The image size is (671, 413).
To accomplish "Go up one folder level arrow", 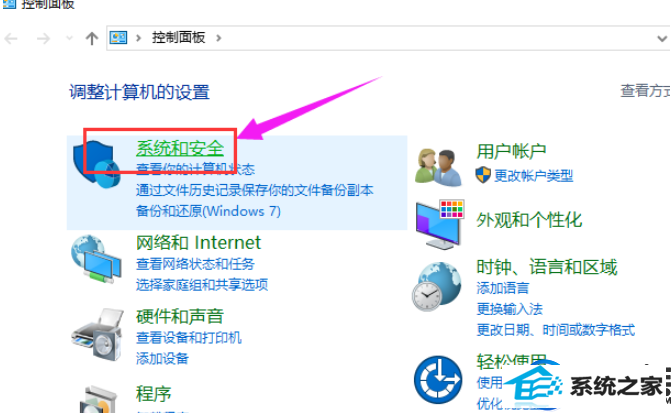I will (92, 39).
